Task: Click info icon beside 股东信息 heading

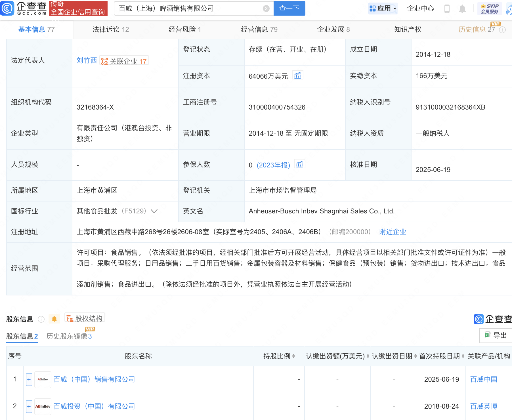Action: point(41,319)
